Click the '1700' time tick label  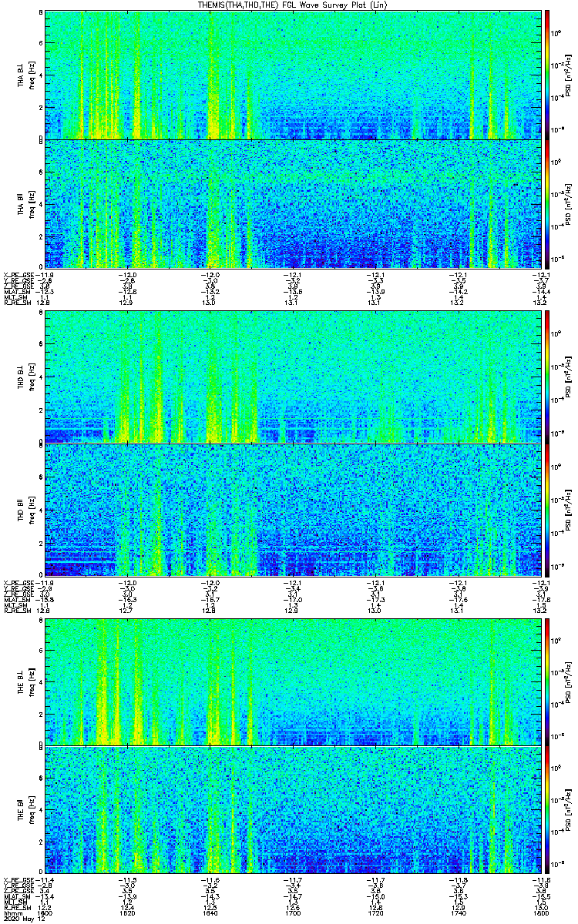pos(293,913)
